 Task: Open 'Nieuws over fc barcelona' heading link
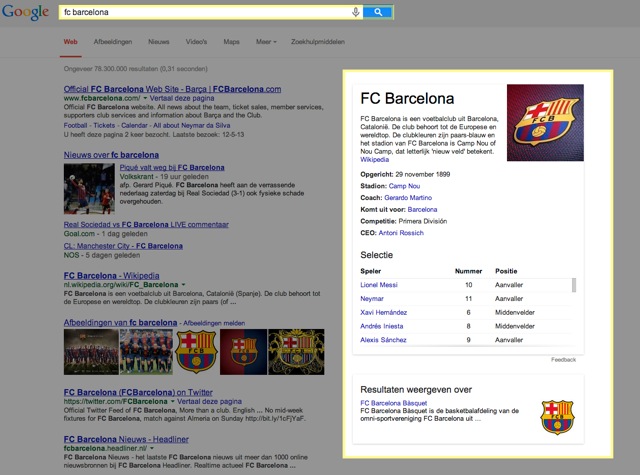(x=111, y=155)
